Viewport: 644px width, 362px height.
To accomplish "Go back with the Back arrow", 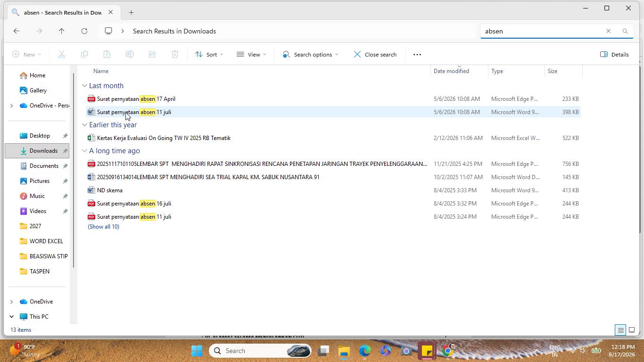I will click(x=17, y=31).
